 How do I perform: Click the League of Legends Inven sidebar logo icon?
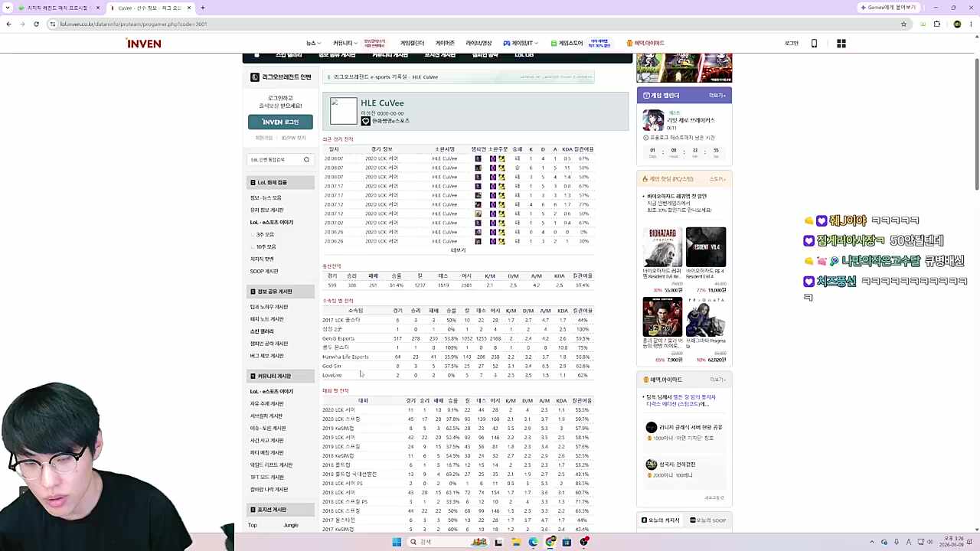coord(255,77)
